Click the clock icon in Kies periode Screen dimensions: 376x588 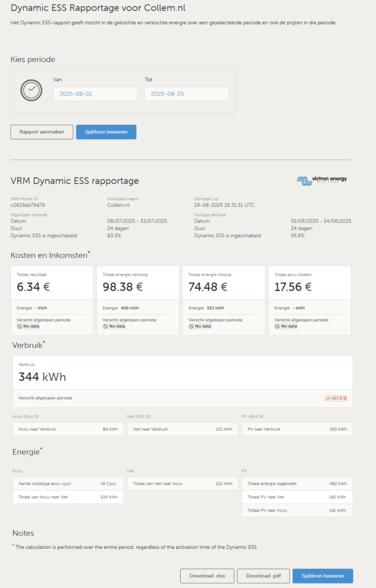tap(31, 90)
